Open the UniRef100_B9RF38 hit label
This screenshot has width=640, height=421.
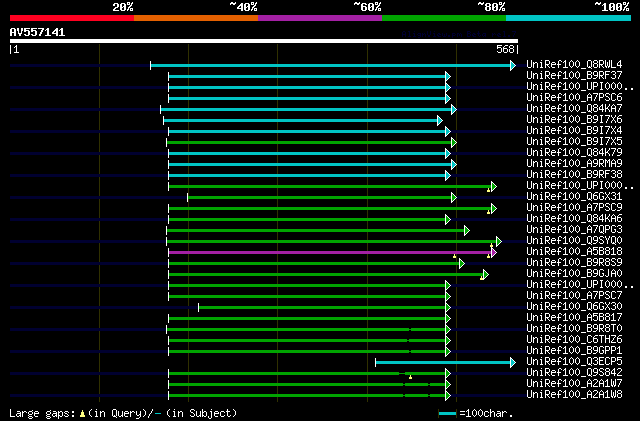[x=574, y=174]
